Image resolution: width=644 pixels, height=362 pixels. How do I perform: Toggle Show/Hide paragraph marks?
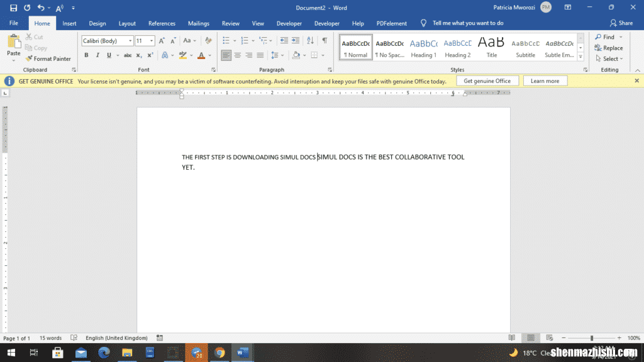[325, 40]
